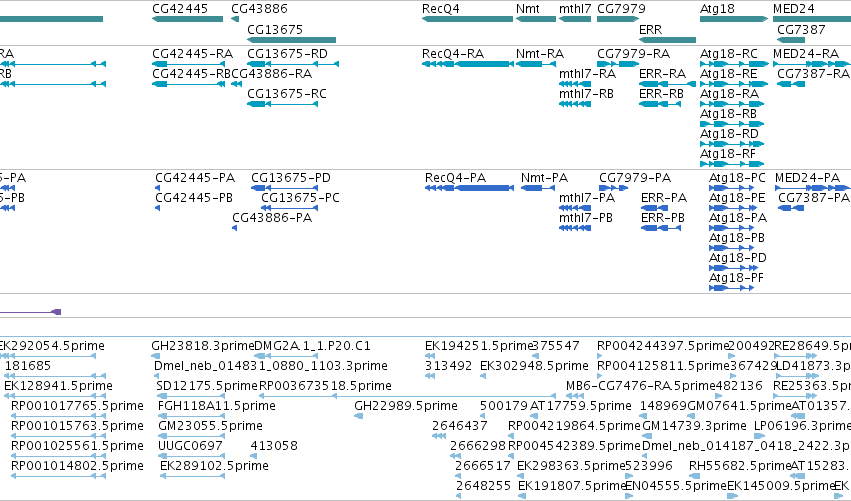Select EST RP004219864.5prime label
851x501 pixels.
pyautogui.click(x=574, y=426)
